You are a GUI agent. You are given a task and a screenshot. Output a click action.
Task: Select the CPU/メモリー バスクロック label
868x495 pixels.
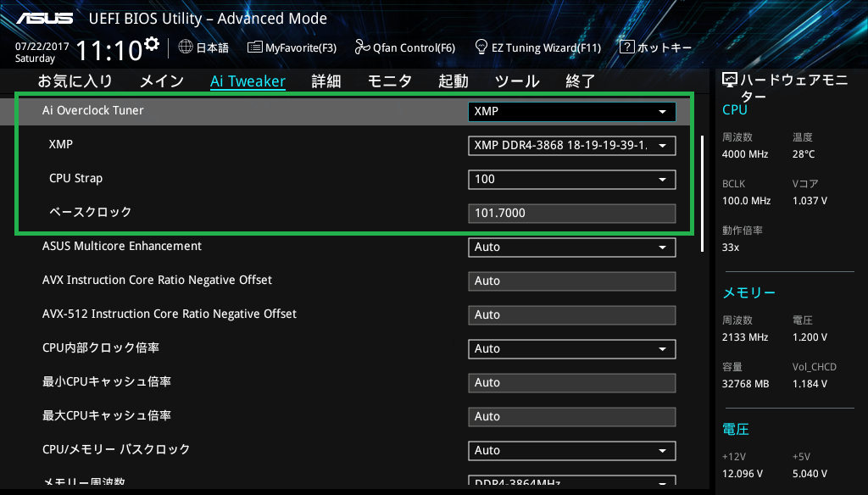click(116, 449)
